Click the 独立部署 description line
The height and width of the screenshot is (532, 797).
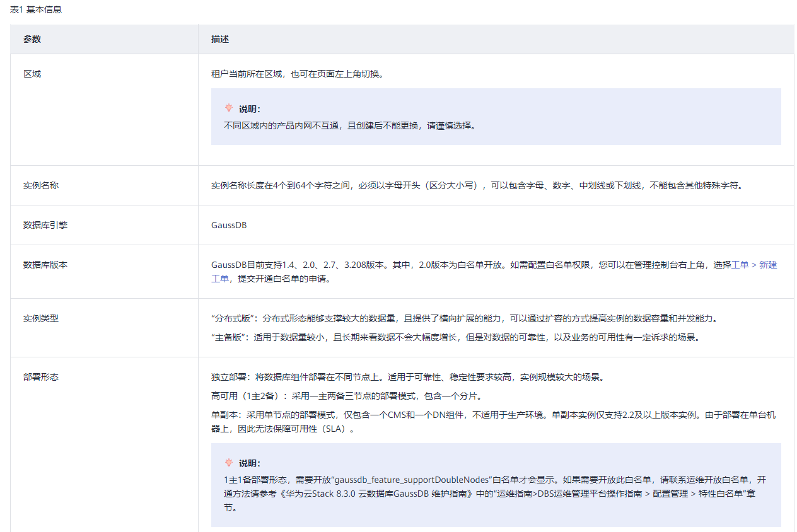pos(408,377)
